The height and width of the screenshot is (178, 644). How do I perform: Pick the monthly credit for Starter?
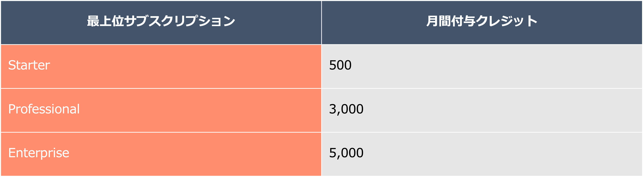340,65
